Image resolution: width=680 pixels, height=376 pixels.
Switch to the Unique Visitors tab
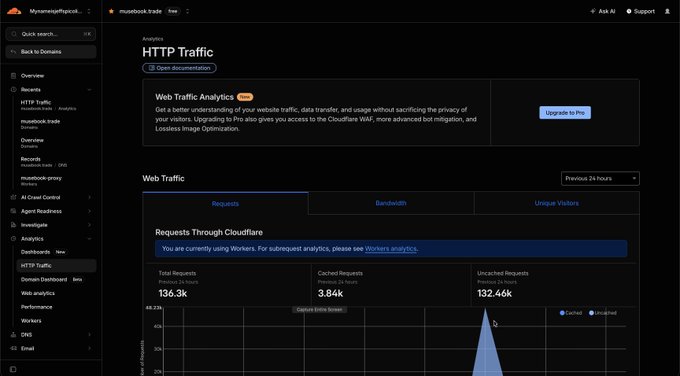pyautogui.click(x=556, y=203)
